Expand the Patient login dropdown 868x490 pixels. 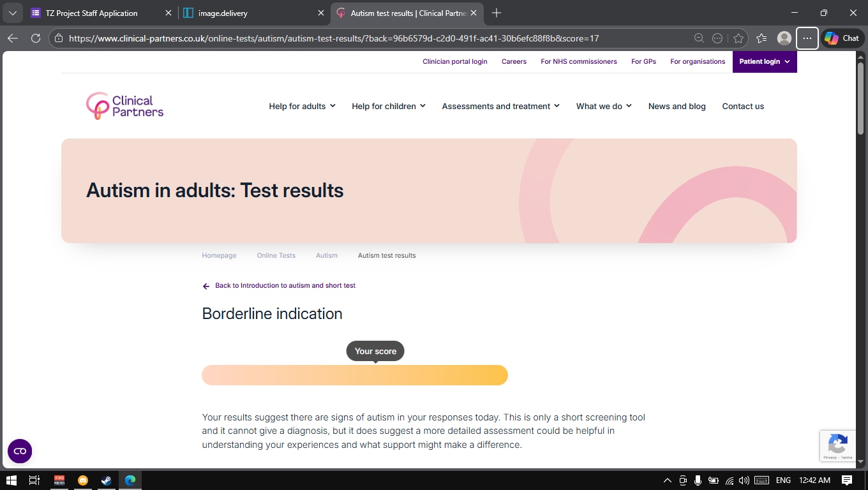click(x=764, y=62)
